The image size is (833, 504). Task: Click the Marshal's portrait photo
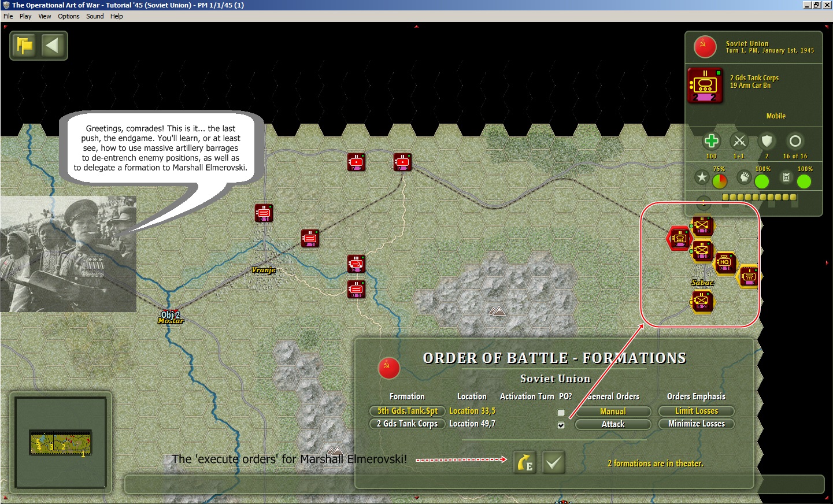coord(68,254)
